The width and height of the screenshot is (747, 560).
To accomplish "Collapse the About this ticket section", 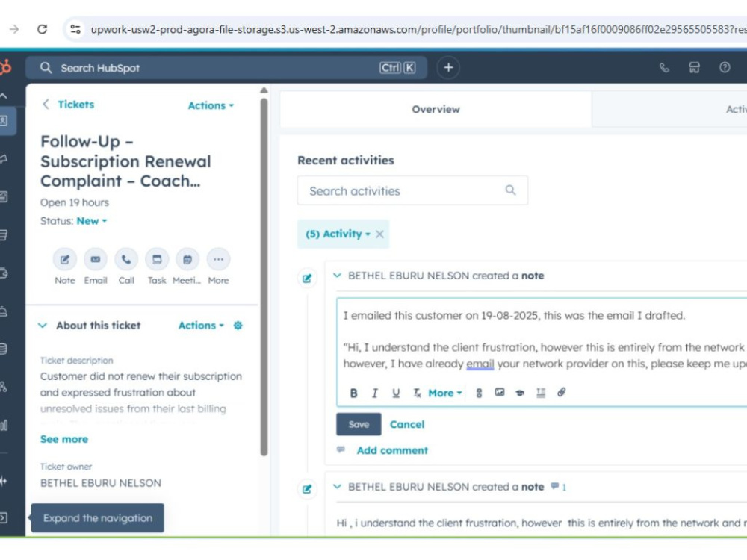I will pyautogui.click(x=43, y=326).
